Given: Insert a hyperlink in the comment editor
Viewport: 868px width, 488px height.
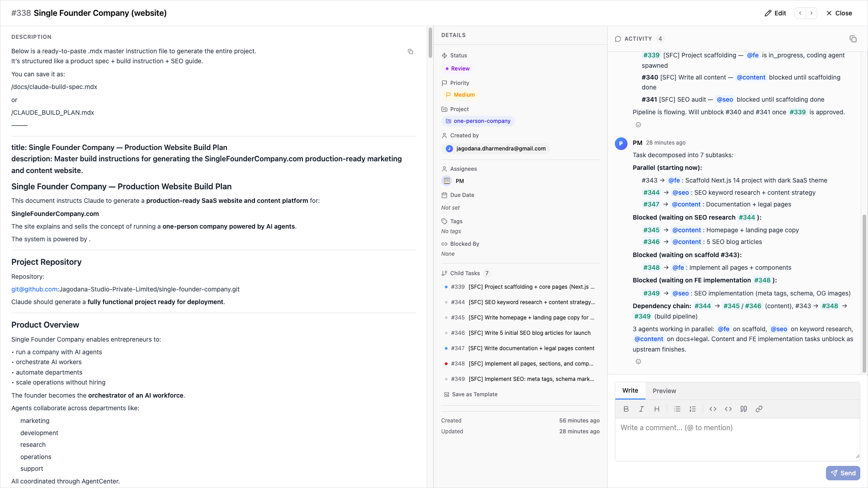Looking at the screenshot, I should (x=759, y=409).
